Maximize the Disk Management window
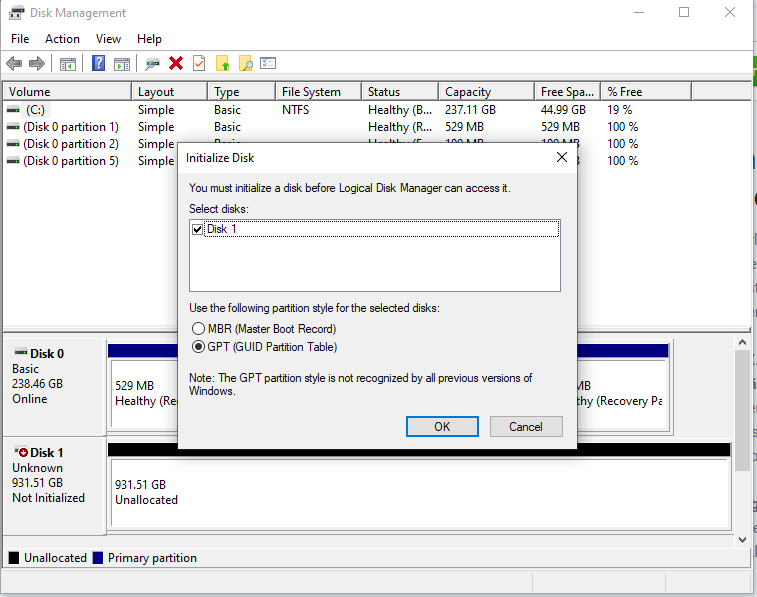The image size is (757, 597). (684, 13)
